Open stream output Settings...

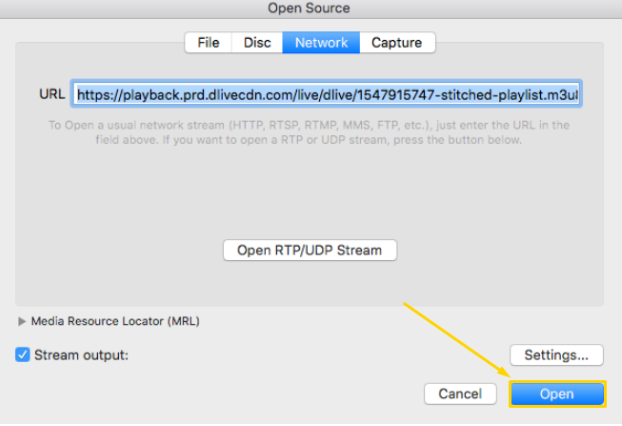557,355
